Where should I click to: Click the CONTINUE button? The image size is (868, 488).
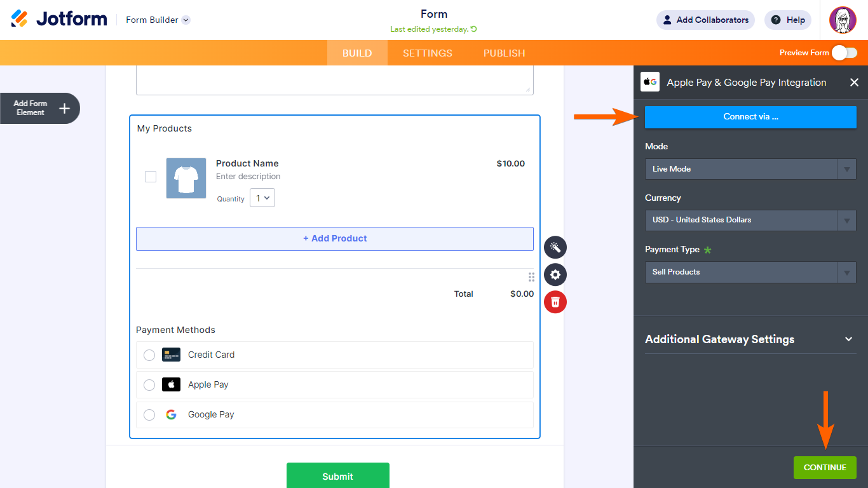825,467
